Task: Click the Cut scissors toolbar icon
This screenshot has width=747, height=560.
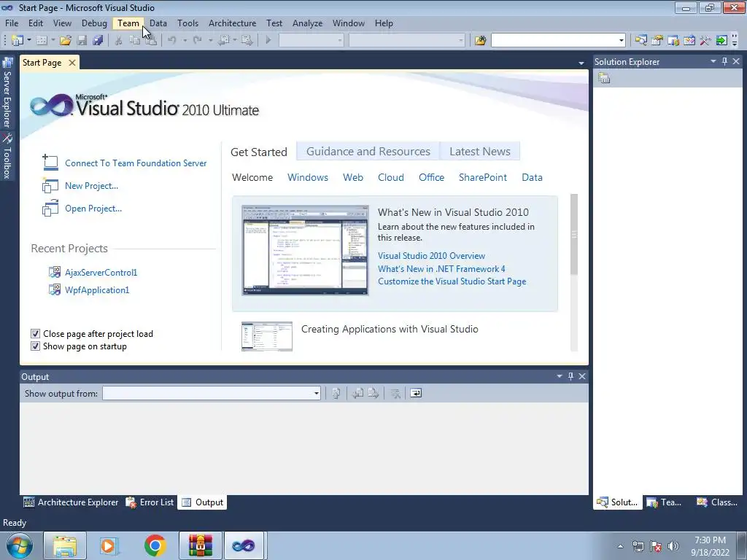Action: 119,41
